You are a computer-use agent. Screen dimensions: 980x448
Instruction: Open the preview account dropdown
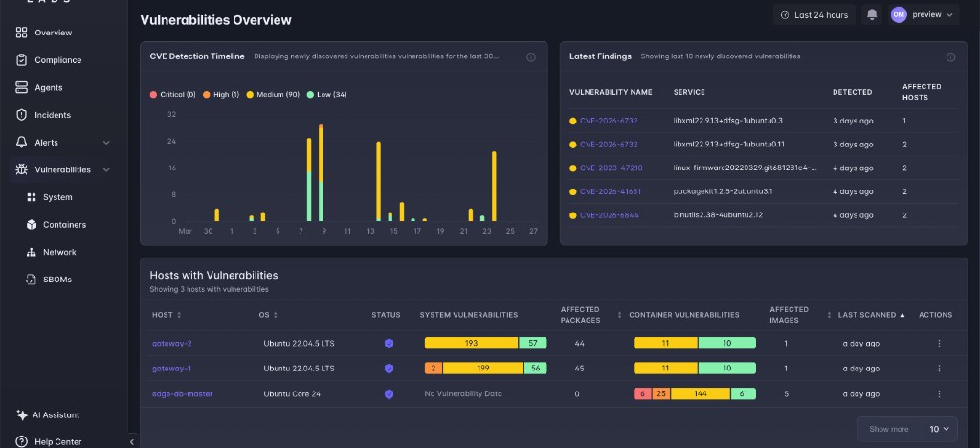924,14
